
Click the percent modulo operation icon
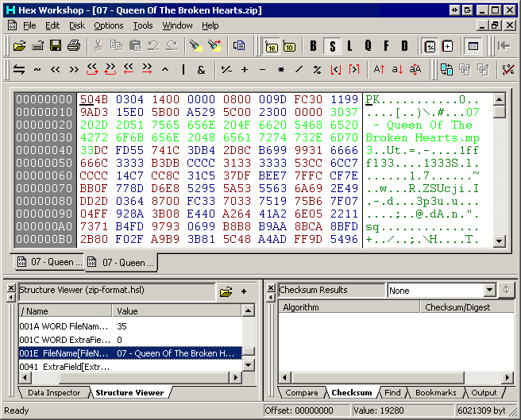[x=318, y=69]
